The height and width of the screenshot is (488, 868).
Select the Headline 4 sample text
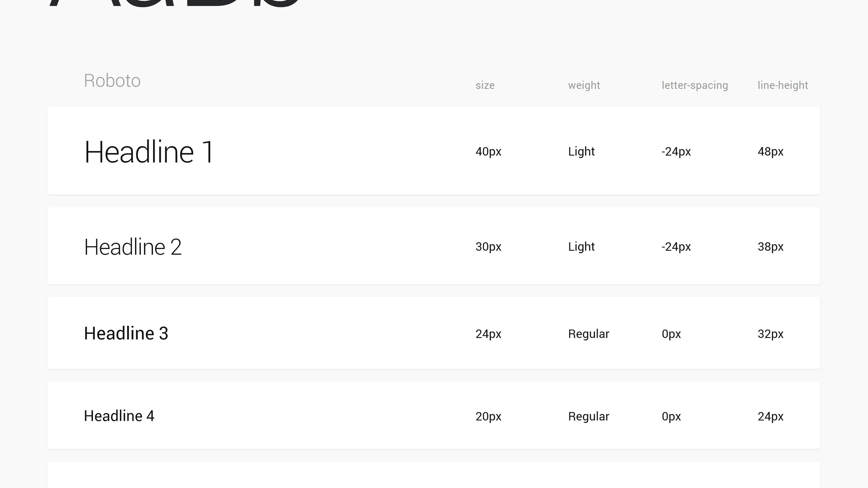point(119,416)
